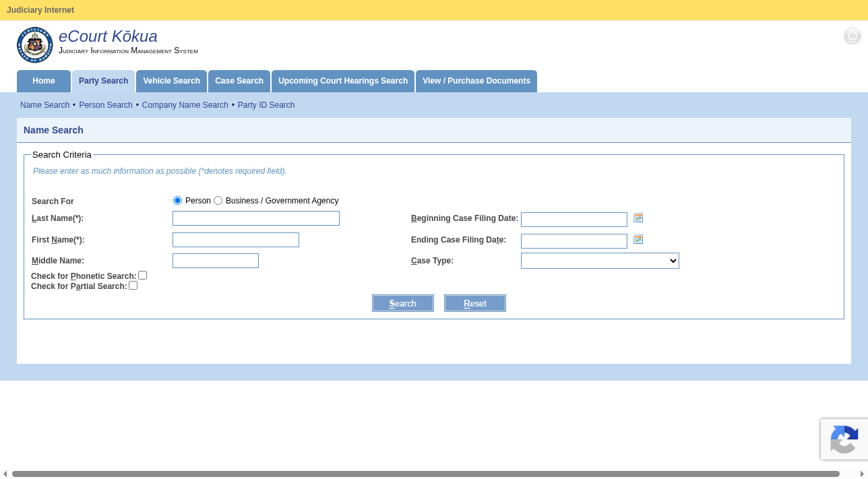This screenshot has height=479, width=868.
Task: Click the 'Search Criteria' legend text
Action: pyautogui.click(x=62, y=155)
